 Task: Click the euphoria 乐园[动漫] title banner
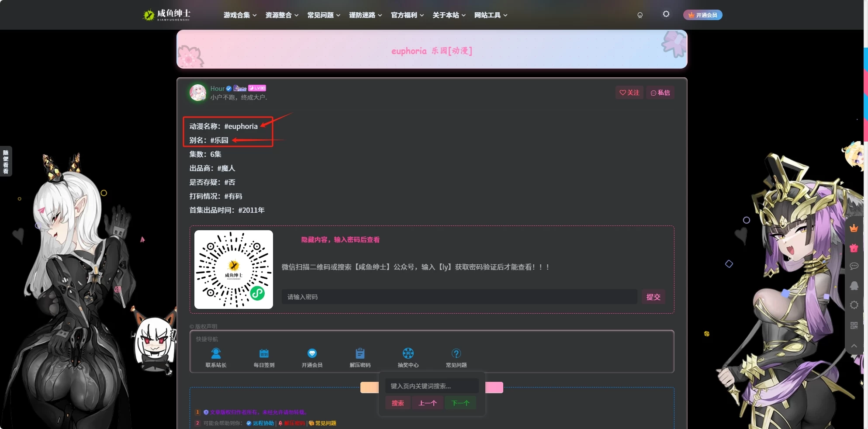[x=432, y=49]
